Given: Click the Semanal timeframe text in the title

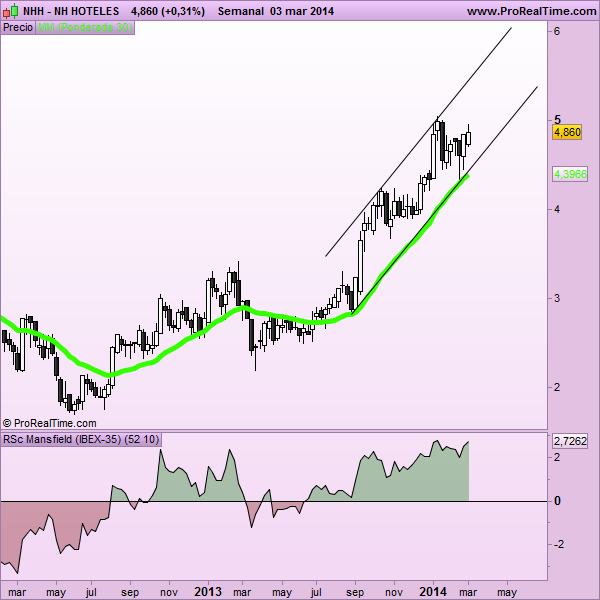Looking at the screenshot, I should tap(241, 11).
